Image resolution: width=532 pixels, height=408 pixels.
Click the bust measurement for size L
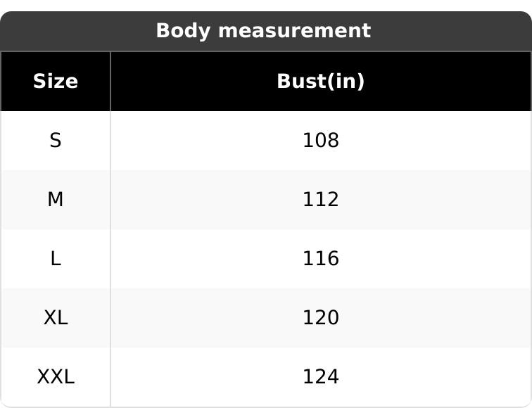(x=320, y=259)
